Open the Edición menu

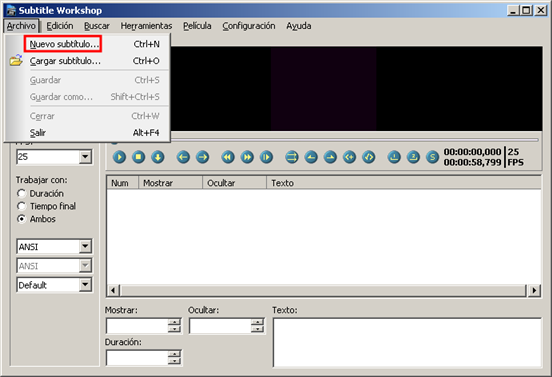(x=60, y=26)
